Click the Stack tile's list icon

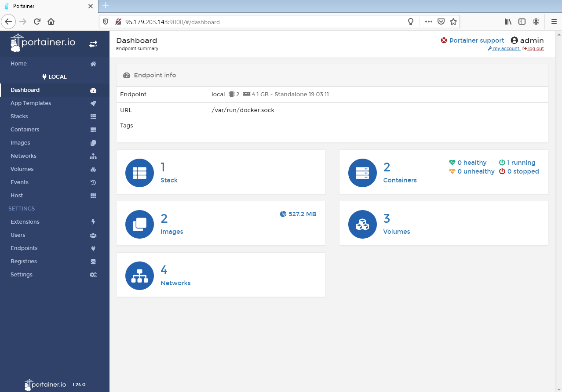[139, 173]
